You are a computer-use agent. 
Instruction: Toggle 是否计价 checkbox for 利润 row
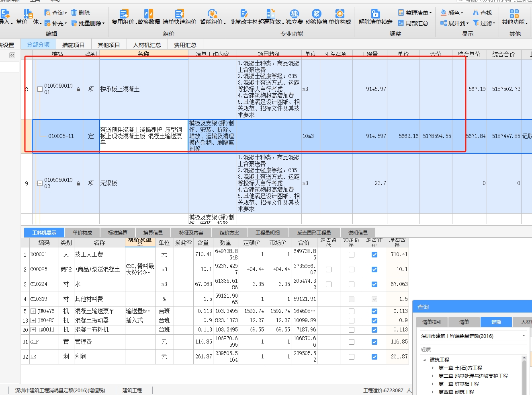(x=374, y=357)
